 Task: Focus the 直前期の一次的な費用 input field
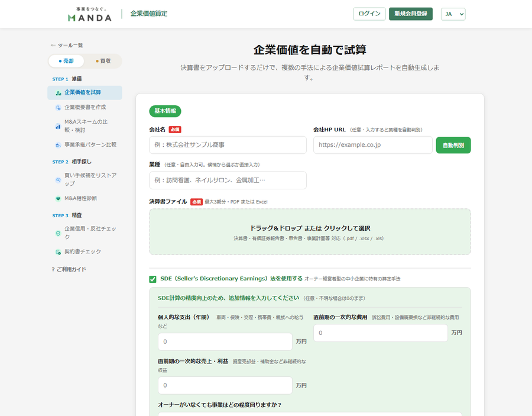[380, 333]
